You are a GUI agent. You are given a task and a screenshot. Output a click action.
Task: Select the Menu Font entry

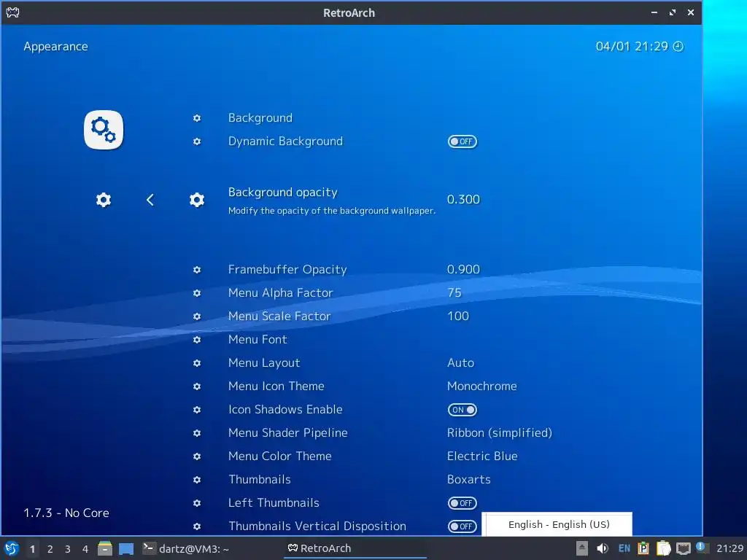click(x=258, y=340)
